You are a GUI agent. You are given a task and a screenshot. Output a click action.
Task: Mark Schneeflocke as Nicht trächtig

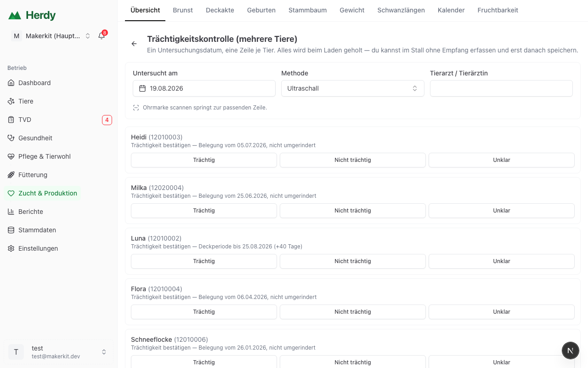pos(353,362)
